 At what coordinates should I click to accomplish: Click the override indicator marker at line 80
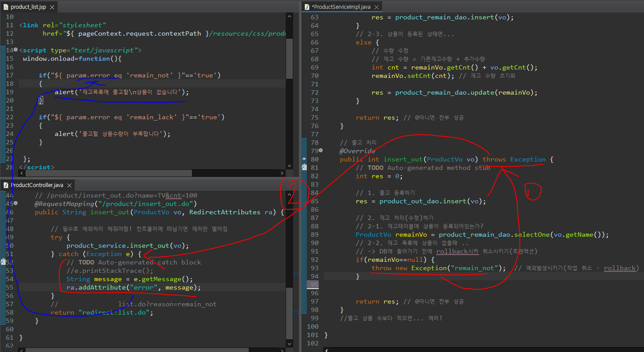pyautogui.click(x=304, y=159)
